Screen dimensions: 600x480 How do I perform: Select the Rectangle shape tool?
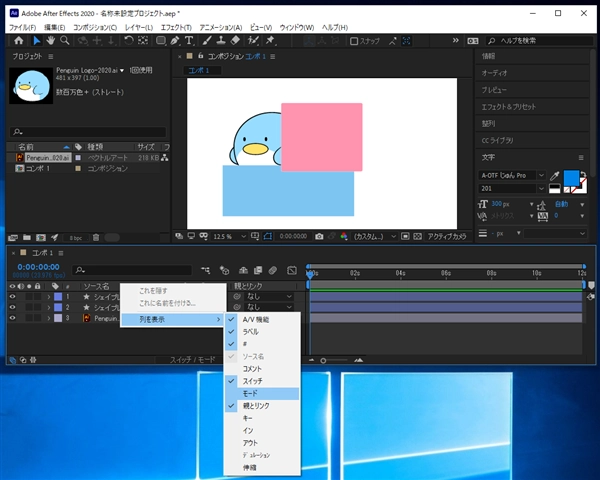[161, 41]
